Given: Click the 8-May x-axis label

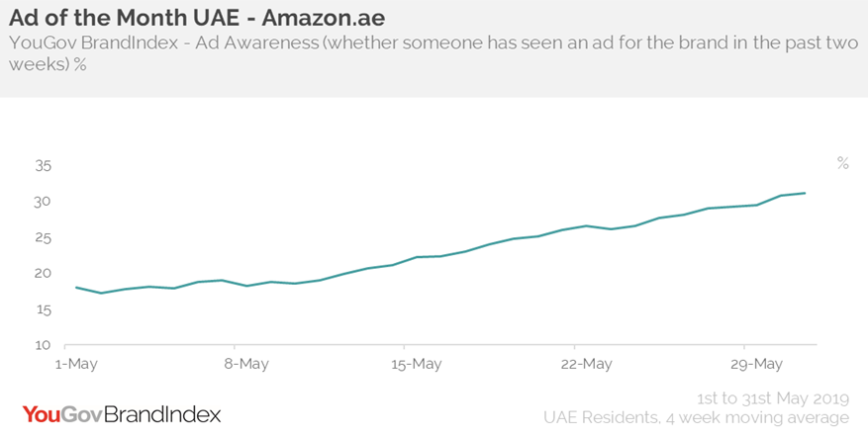Looking at the screenshot, I should pos(246,364).
